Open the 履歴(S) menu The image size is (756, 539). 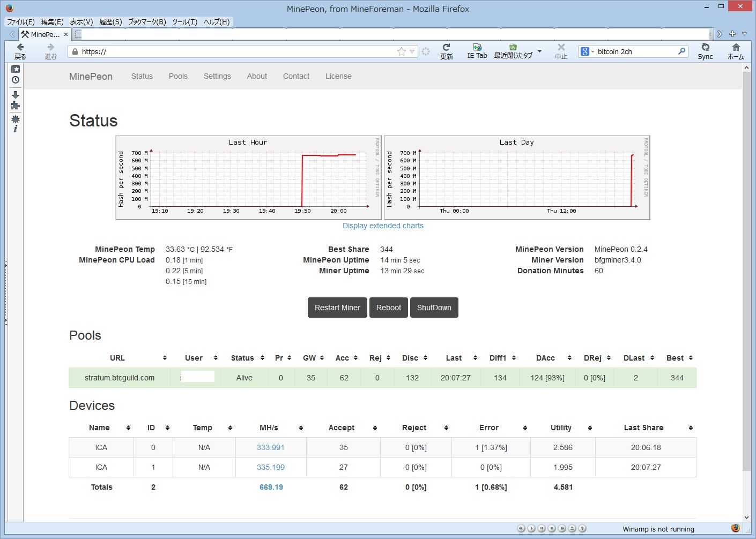110,22
